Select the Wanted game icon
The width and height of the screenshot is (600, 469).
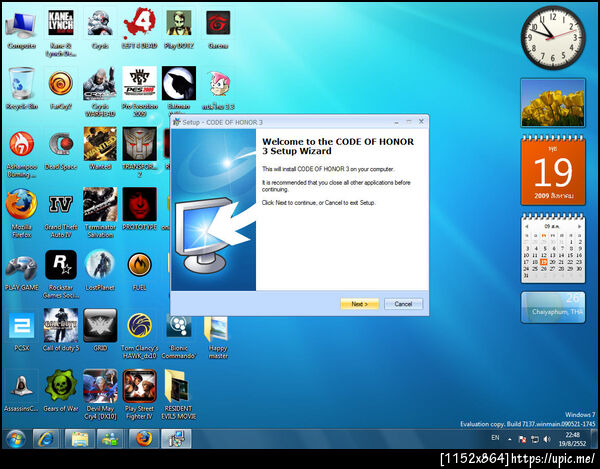[x=100, y=148]
